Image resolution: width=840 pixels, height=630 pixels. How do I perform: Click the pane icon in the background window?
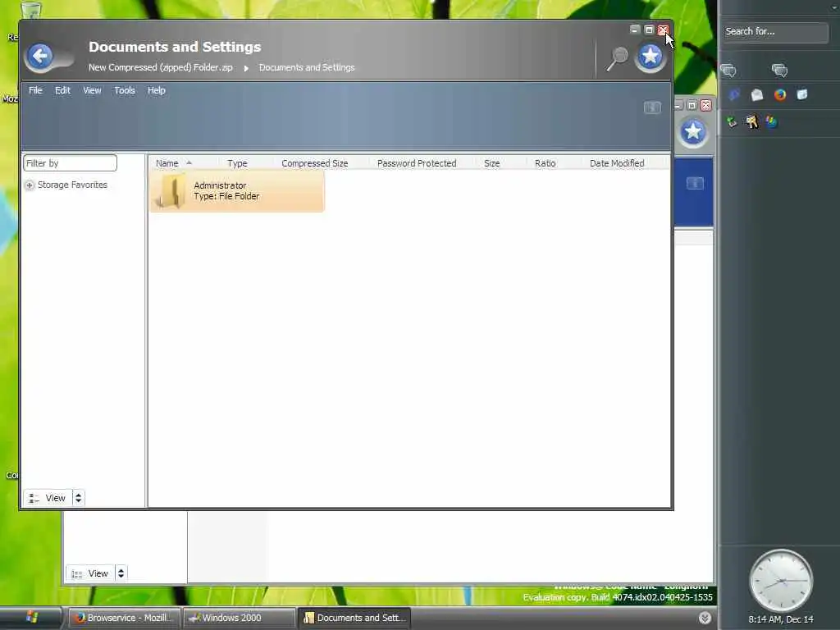tap(695, 183)
